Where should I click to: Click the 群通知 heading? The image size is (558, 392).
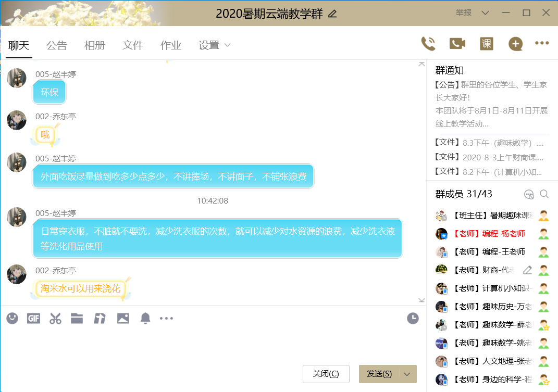coord(450,70)
